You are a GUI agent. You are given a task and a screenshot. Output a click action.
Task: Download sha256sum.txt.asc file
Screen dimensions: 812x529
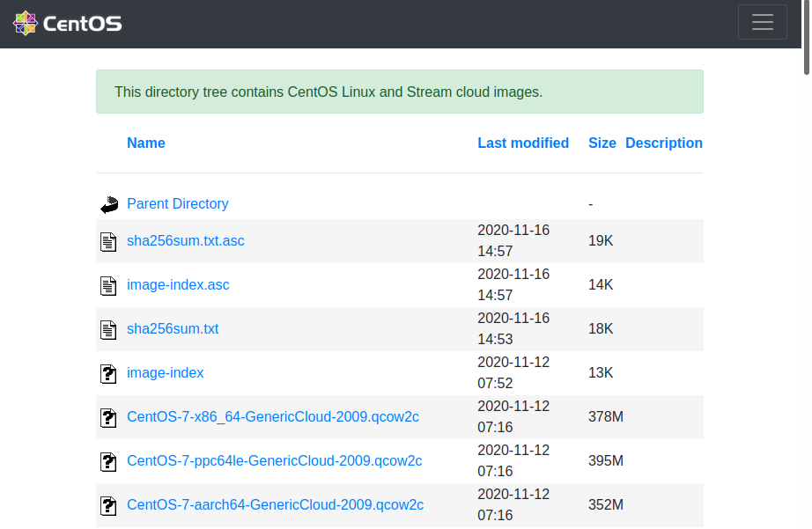click(x=186, y=240)
